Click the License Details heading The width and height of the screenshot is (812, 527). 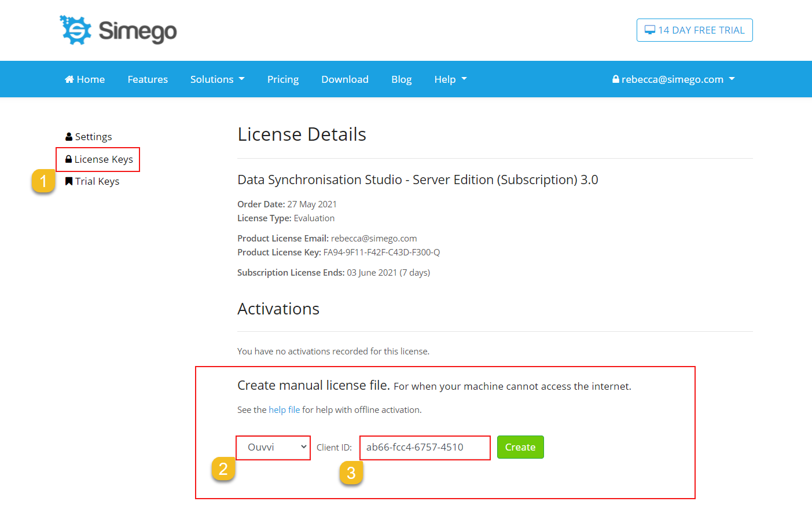(302, 134)
